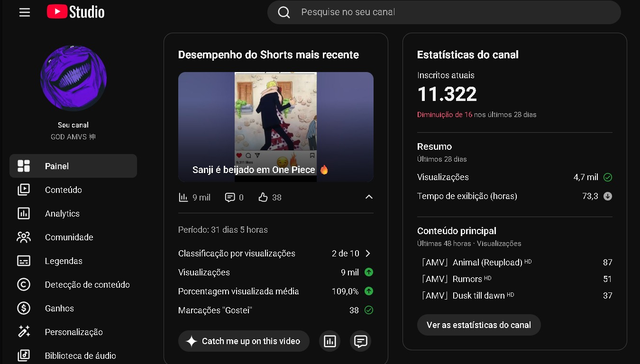This screenshot has height=364, width=640.
Task: Click the views bar chart icon showing 9 mil
Action: coord(183,197)
